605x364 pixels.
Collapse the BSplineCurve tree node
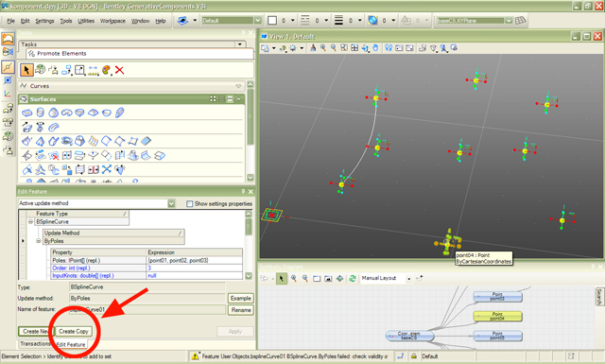tap(30, 221)
